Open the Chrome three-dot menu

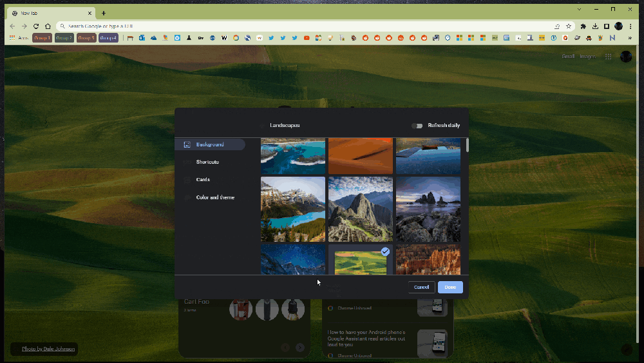point(632,26)
